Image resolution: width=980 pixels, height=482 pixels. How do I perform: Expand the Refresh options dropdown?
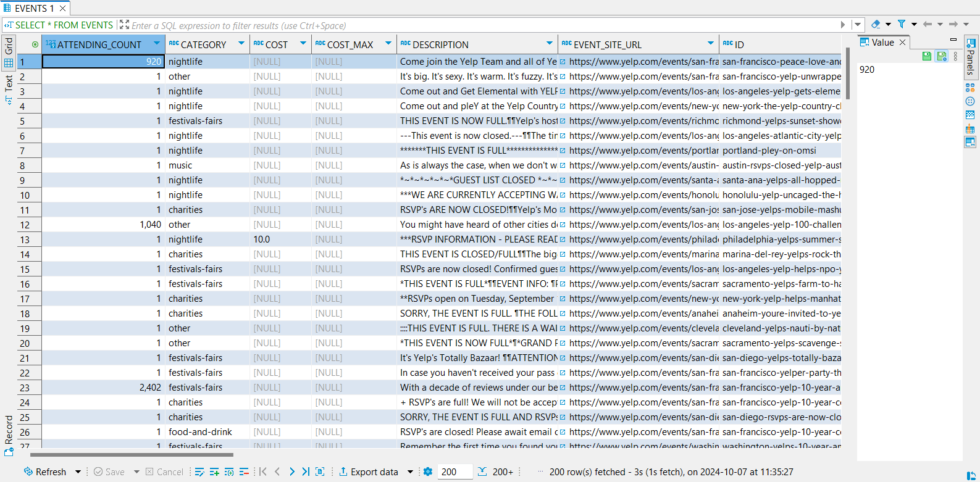coord(78,472)
